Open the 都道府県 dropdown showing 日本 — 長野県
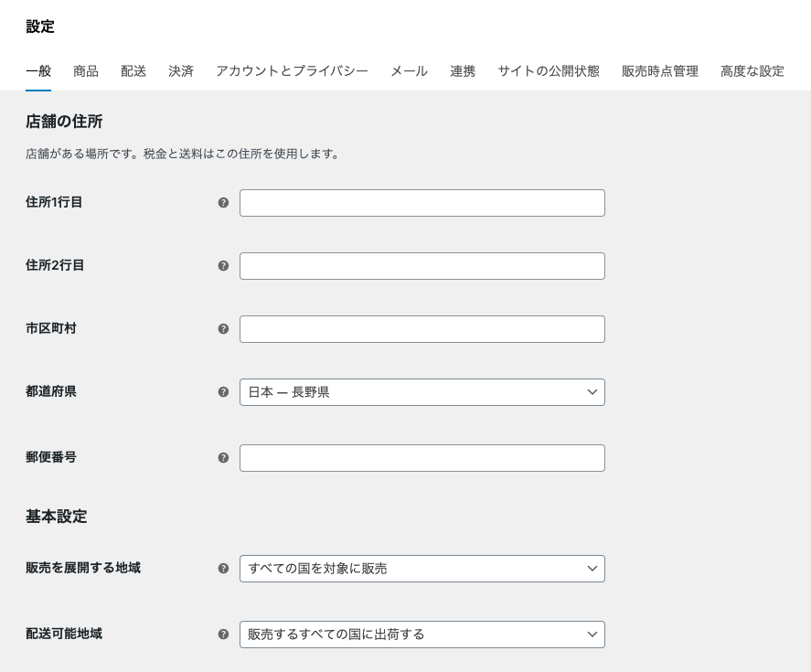Image resolution: width=811 pixels, height=672 pixels. (x=422, y=392)
